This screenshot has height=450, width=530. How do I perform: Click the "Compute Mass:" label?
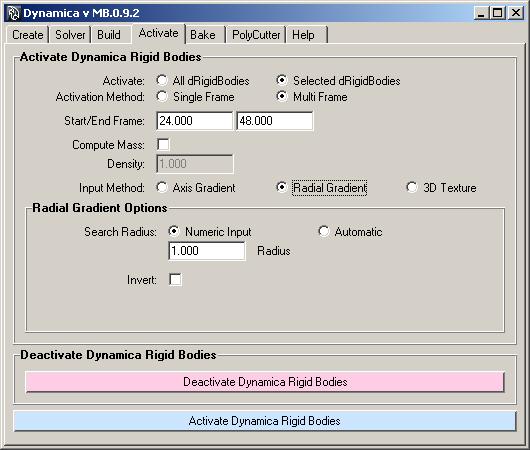(x=108, y=145)
